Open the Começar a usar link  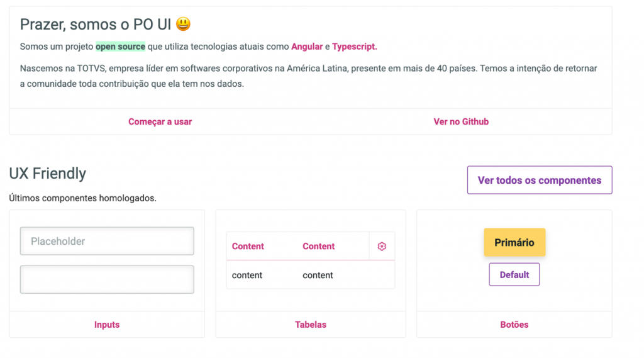tap(160, 121)
